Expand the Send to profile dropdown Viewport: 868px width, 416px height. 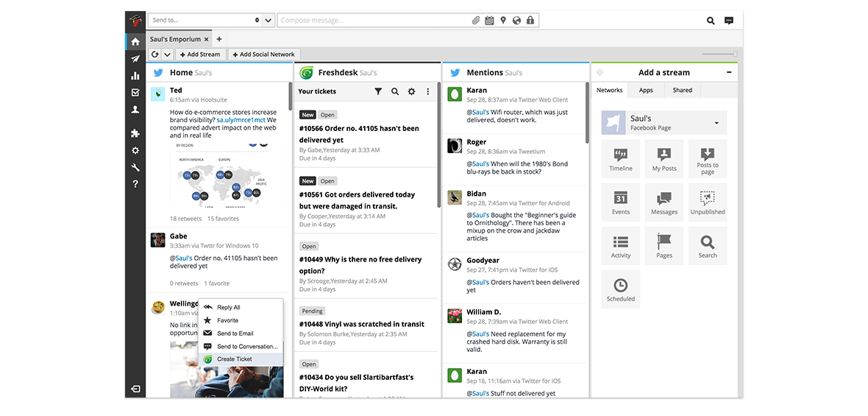(268, 21)
